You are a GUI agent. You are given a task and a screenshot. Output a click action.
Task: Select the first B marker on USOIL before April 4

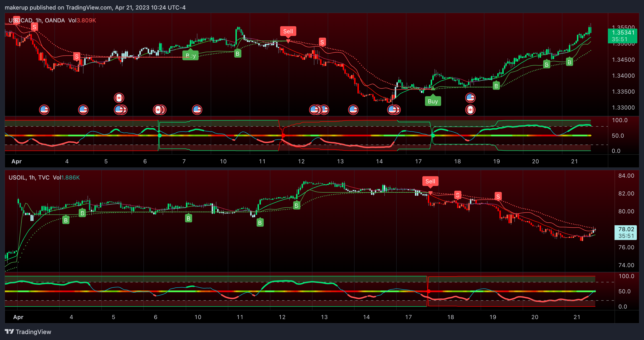[x=66, y=220]
